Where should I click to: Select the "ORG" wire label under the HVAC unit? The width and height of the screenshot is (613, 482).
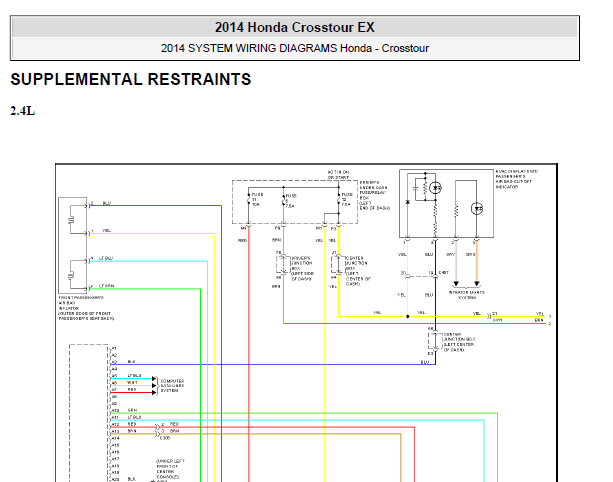[471, 254]
